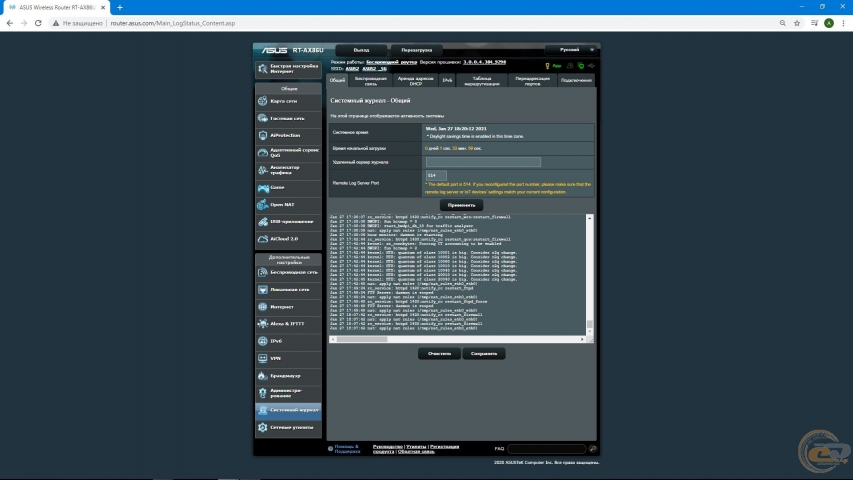The height and width of the screenshot is (480, 853).
Task: Click the Очистить clear log button
Action: tap(440, 354)
